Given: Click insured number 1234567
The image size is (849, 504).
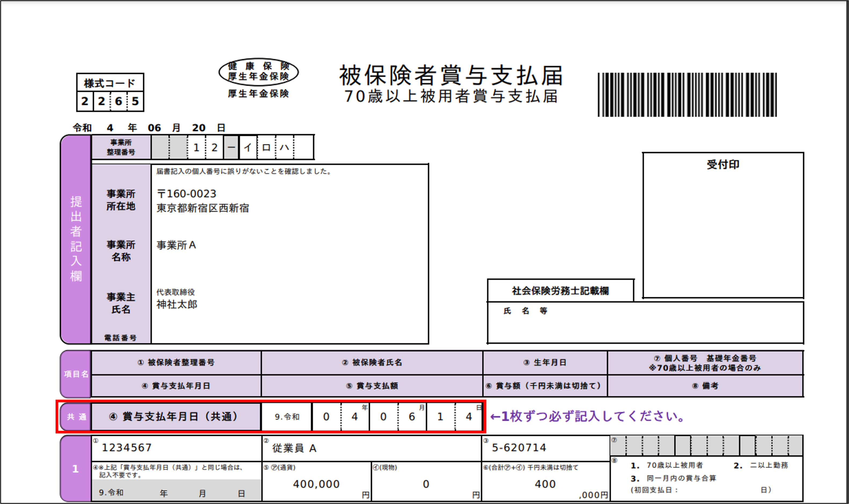Looking at the screenshot, I should tap(127, 448).
